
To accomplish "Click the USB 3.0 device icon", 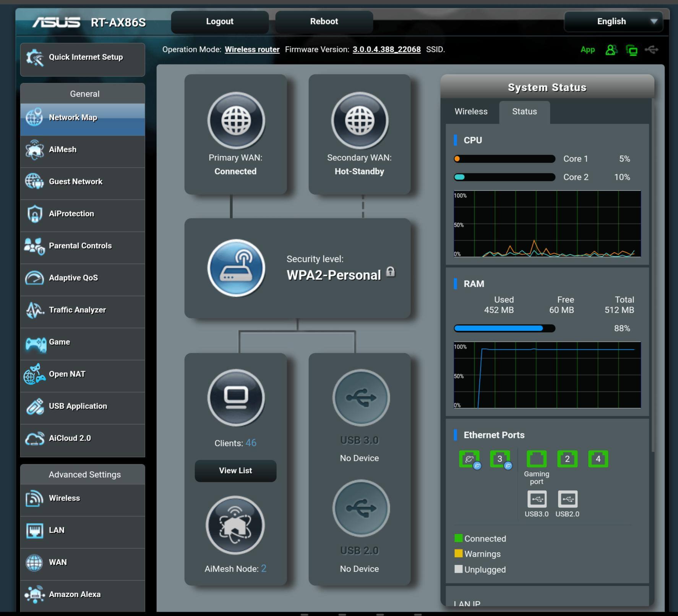I will coord(360,398).
